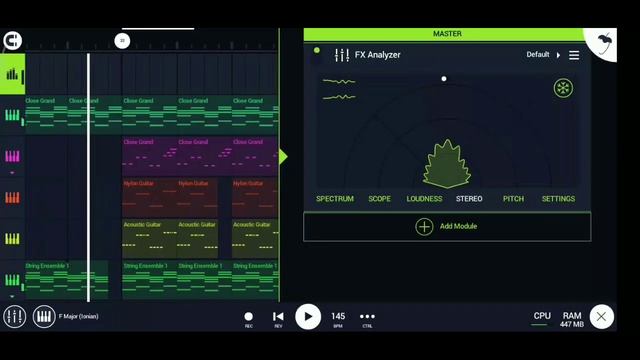Start playback with the play button
Screen dimensions: 640x360
pyautogui.click(x=308, y=316)
